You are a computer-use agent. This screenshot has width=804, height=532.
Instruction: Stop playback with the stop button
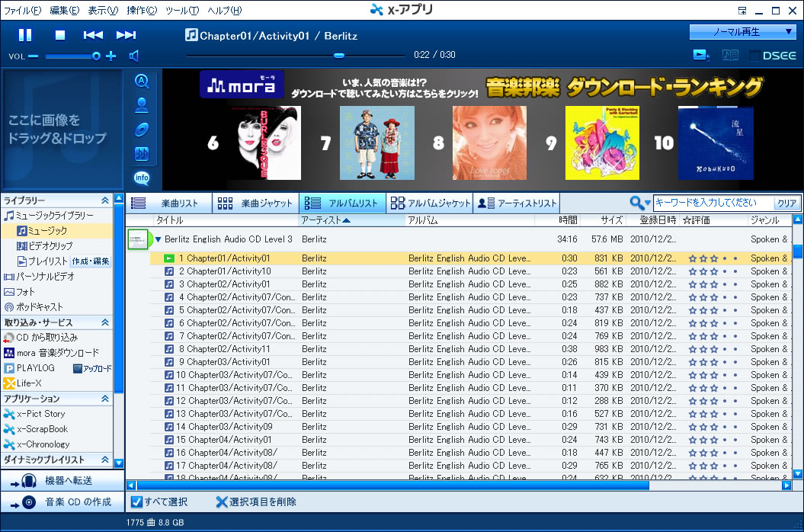[x=60, y=35]
